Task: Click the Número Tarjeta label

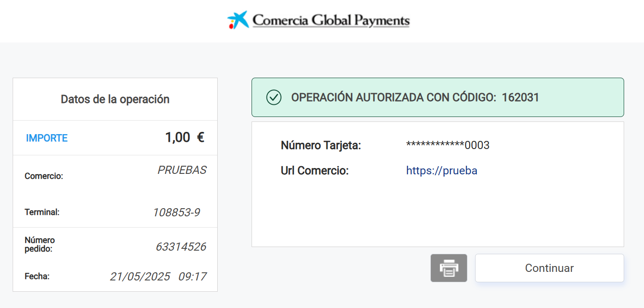Action: coord(321,145)
